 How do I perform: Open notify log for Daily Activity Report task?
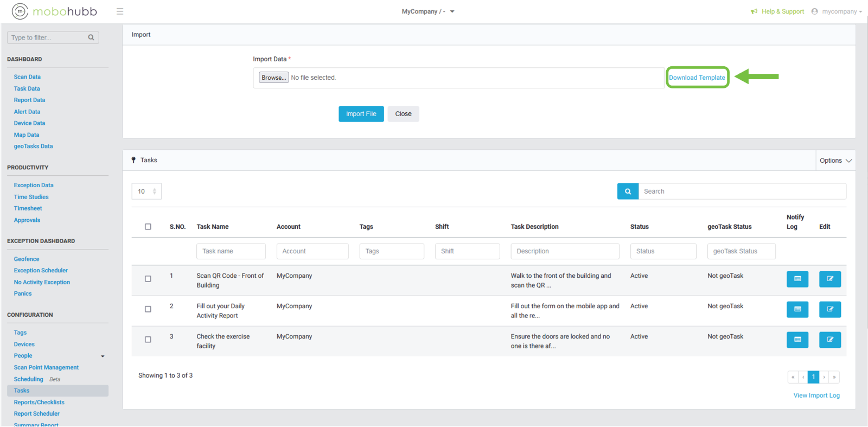pyautogui.click(x=797, y=309)
